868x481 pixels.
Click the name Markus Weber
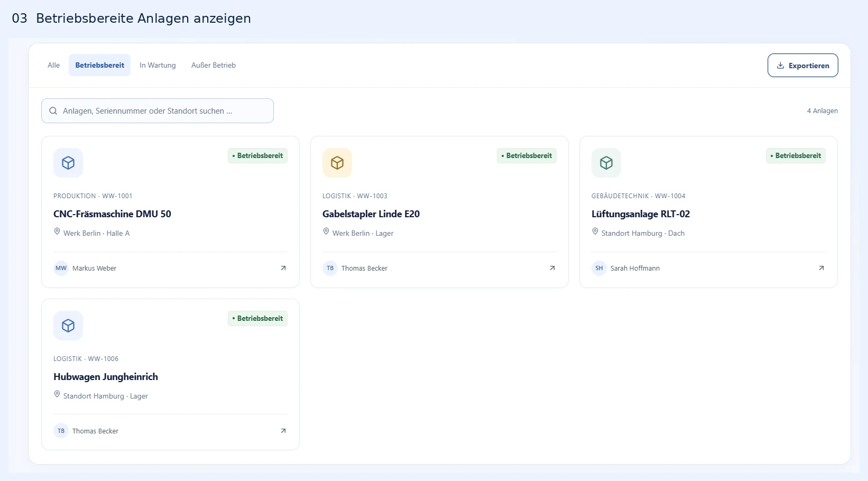[x=94, y=269]
